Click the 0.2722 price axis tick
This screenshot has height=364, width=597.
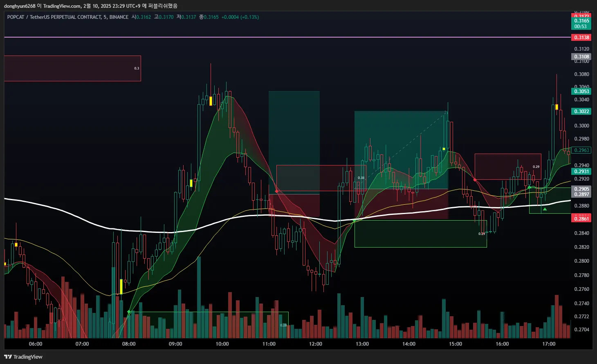coord(581,317)
